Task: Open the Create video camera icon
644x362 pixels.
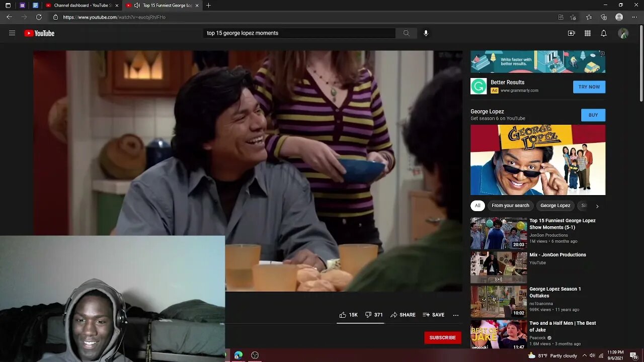Action: pyautogui.click(x=571, y=33)
